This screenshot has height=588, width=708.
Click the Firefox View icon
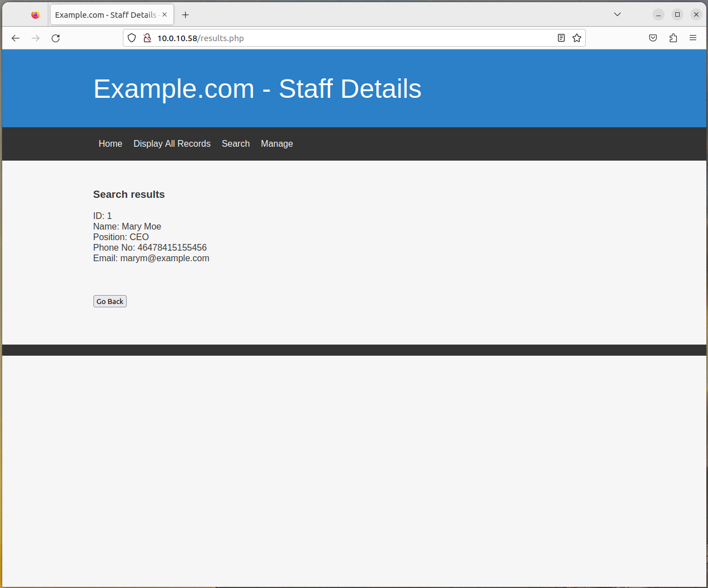pyautogui.click(x=36, y=15)
